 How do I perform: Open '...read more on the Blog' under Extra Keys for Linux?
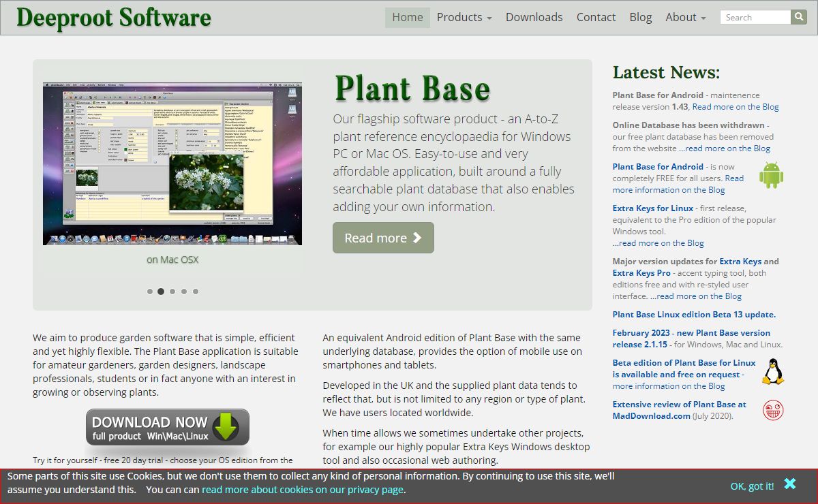point(658,243)
